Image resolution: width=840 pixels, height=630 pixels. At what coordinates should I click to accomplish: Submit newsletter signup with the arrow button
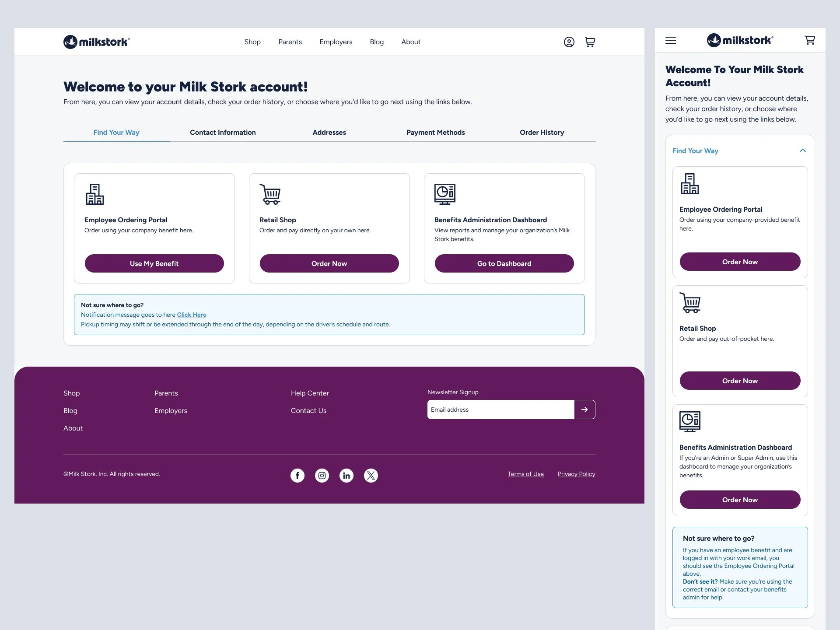(584, 409)
